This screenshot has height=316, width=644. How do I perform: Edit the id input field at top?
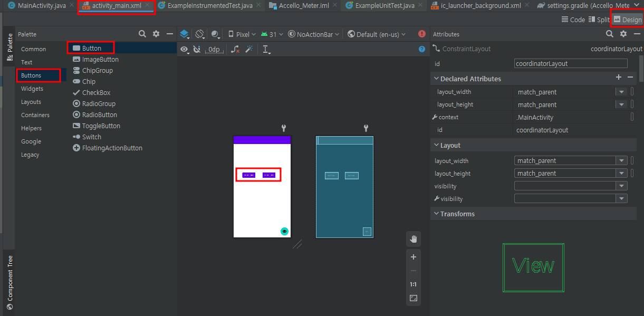click(571, 63)
